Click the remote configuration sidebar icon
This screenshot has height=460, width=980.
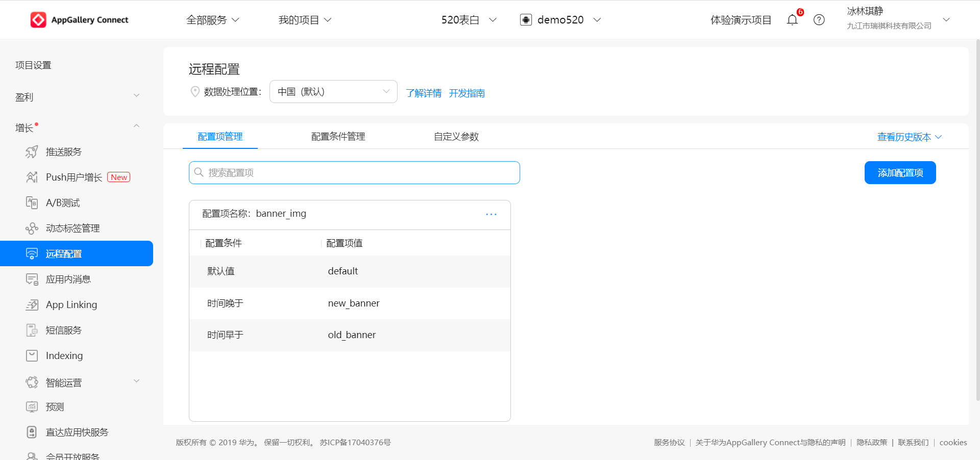pos(32,253)
